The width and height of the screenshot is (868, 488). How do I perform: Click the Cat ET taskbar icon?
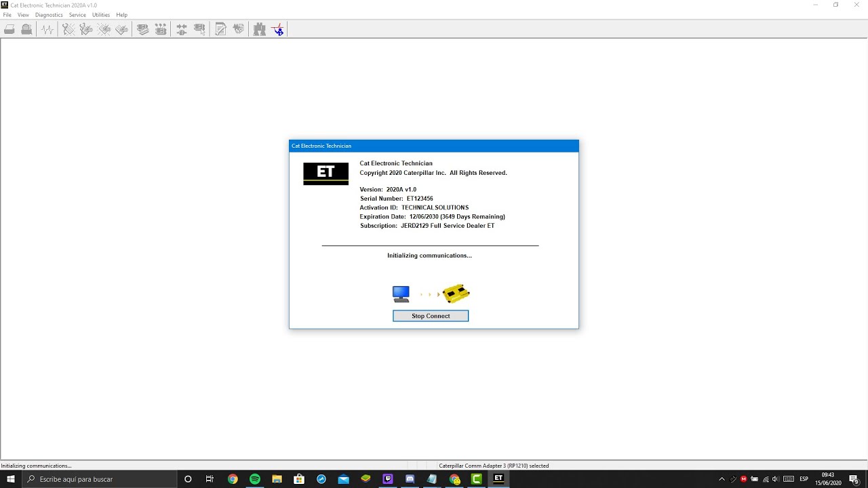coord(498,479)
